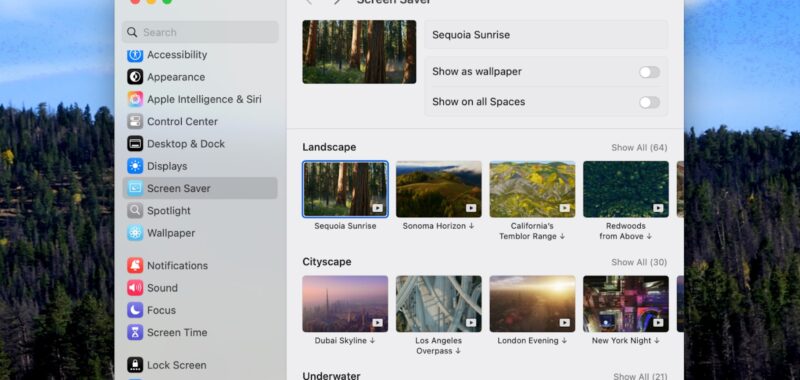Toggle Show on all Spaces switch
Screen dimensions: 800x380
click(649, 102)
